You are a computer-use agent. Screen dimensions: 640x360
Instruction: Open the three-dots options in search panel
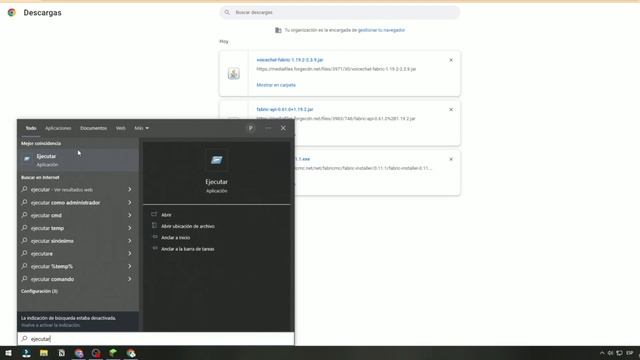point(268,128)
